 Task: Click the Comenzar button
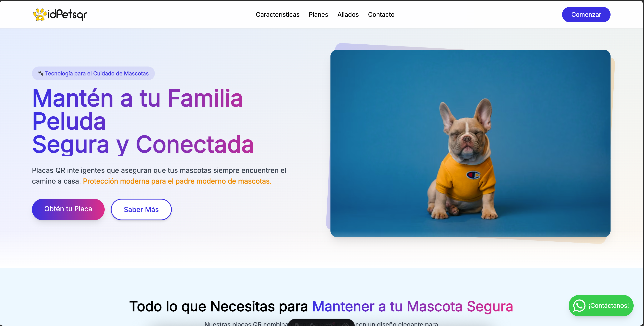(586, 14)
